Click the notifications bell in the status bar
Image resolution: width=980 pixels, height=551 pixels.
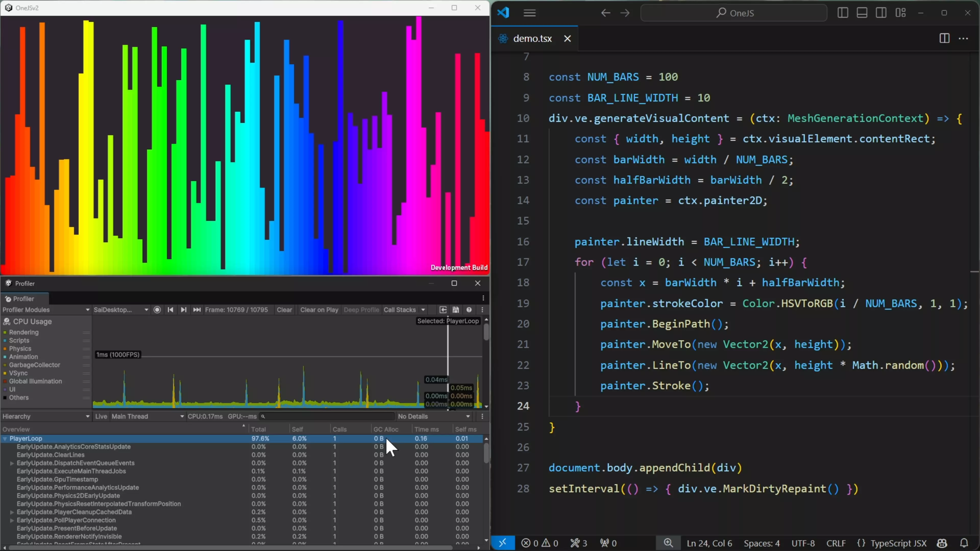click(x=964, y=543)
